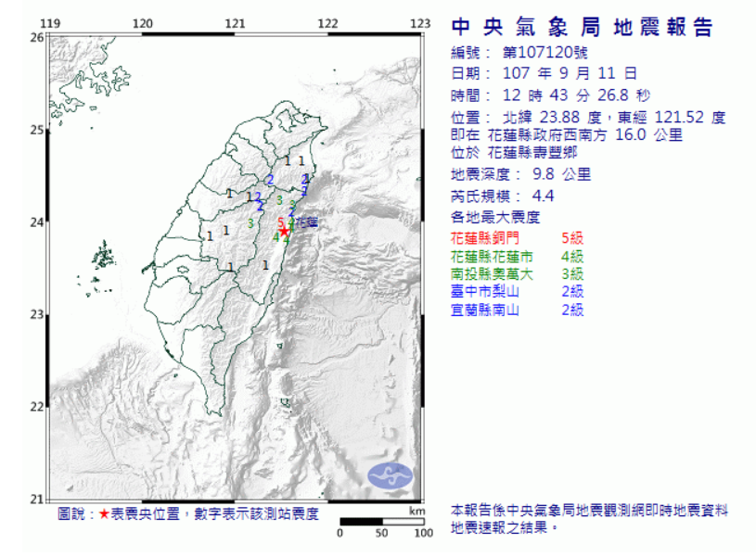This screenshot has width=756, height=557.
Task: Click the longitude axis label 122
Action: coord(327,23)
